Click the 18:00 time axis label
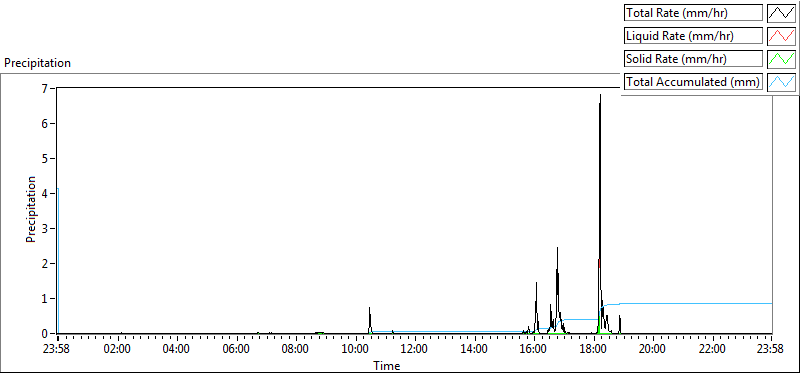The height and width of the screenshot is (373, 800). [x=593, y=350]
